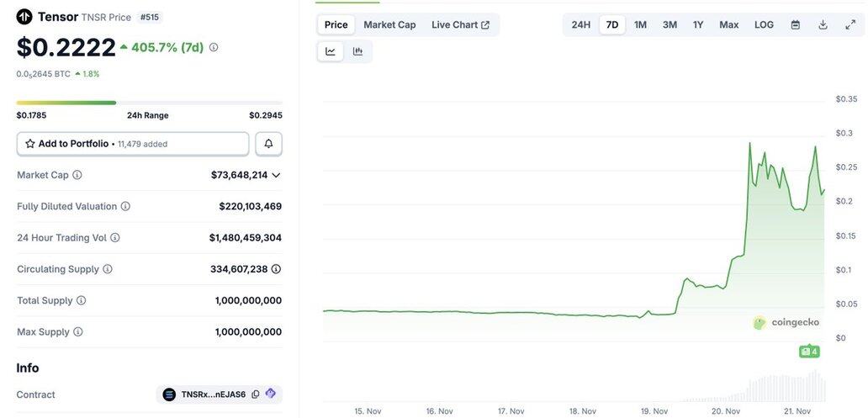Expand the chart to fullscreen
The image size is (868, 418).
(x=850, y=24)
